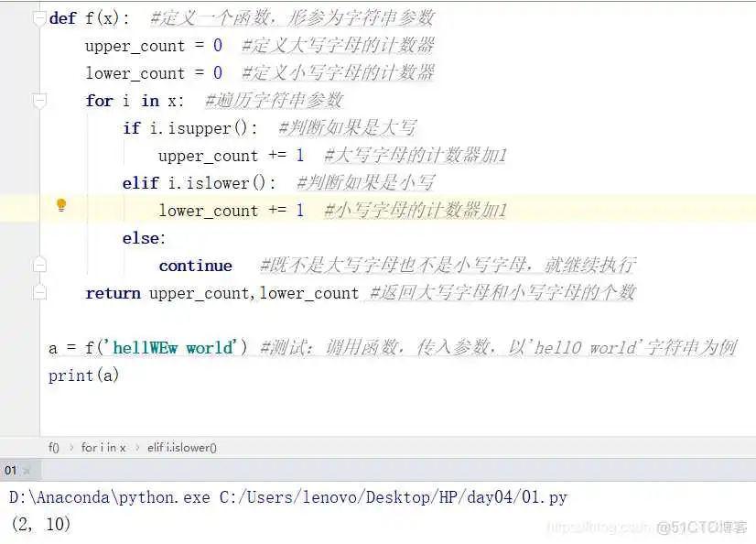Click 'lower_count += 1' on highlighted line
The width and height of the screenshot is (756, 544).
coord(232,211)
